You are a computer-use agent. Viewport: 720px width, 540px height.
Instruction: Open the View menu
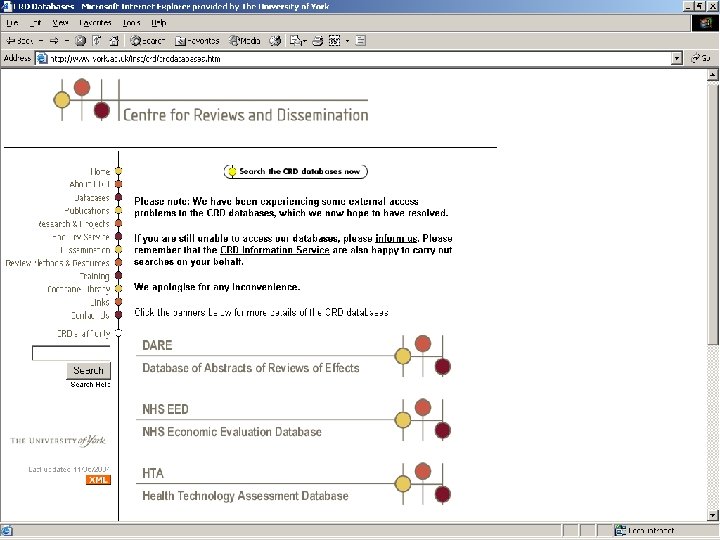[60, 22]
